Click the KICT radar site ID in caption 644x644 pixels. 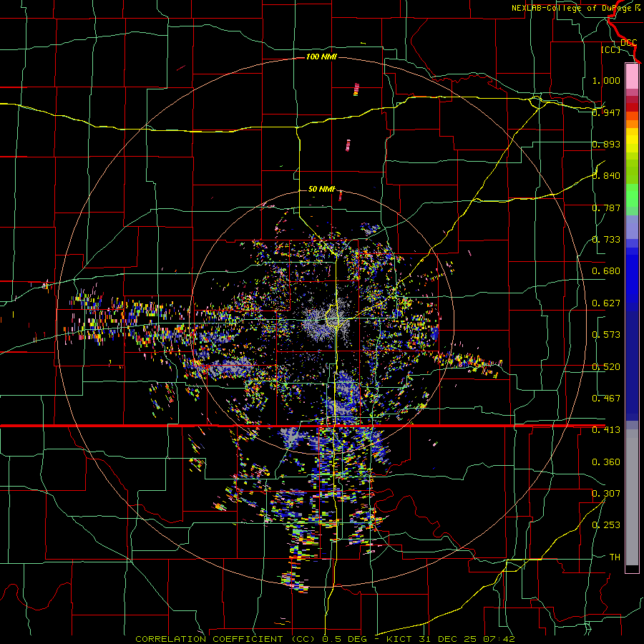(x=401, y=639)
